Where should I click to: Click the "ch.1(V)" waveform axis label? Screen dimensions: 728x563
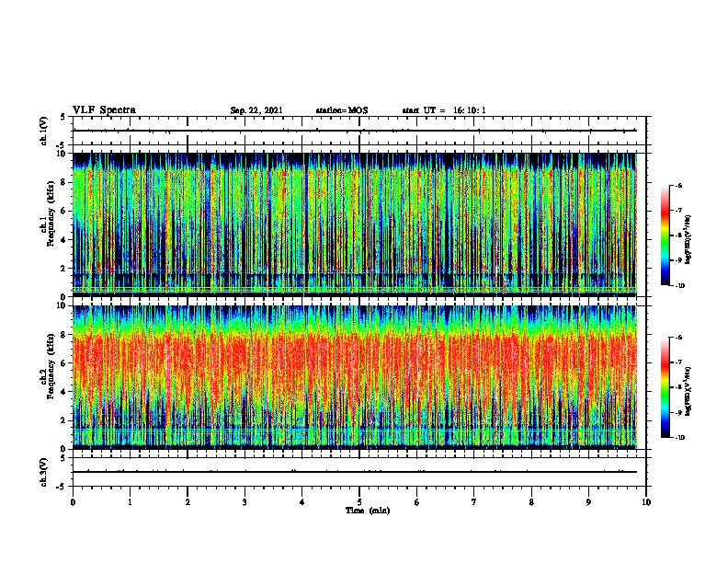click(44, 131)
